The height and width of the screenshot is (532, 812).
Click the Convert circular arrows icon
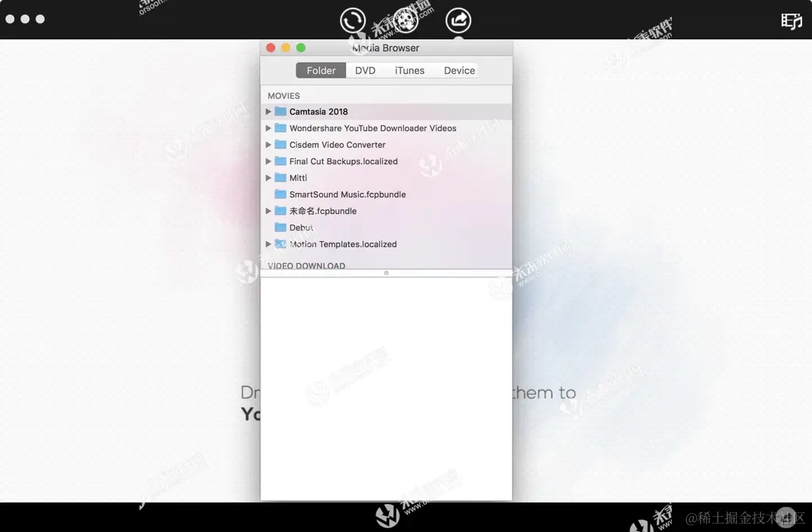click(353, 20)
